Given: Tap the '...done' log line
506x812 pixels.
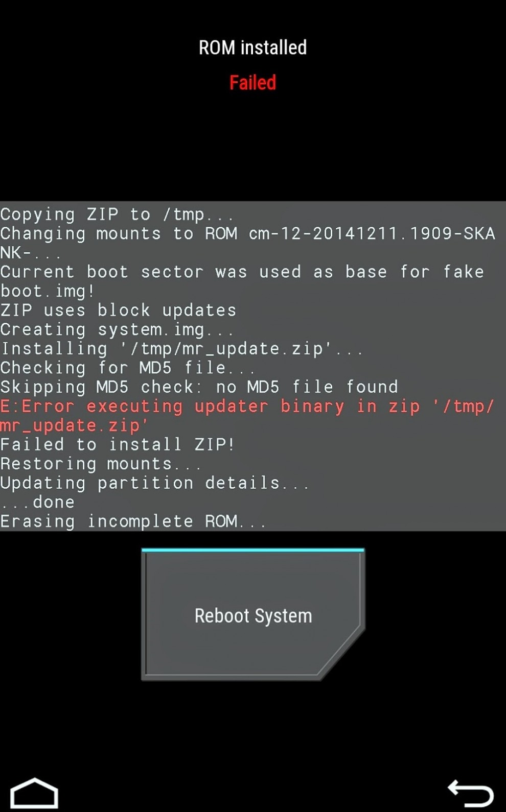Looking at the screenshot, I should (37, 503).
